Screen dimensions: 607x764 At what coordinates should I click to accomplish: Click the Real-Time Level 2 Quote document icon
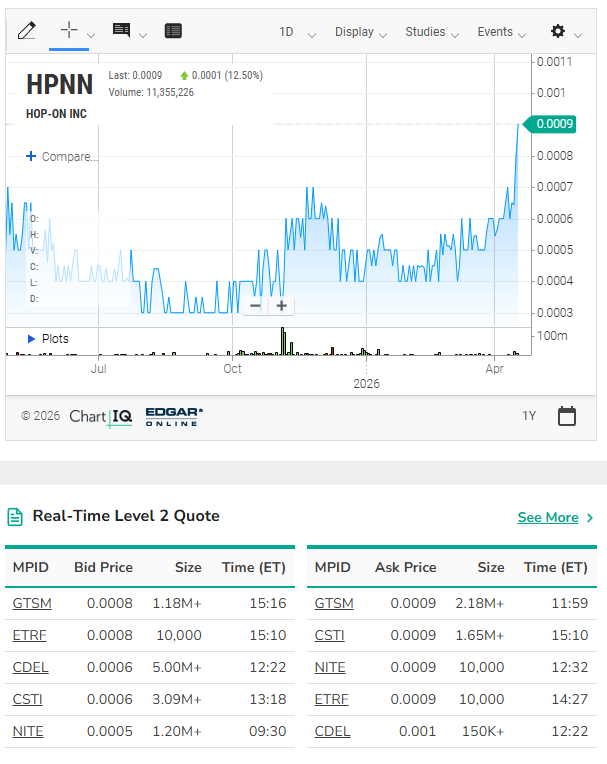click(x=15, y=517)
